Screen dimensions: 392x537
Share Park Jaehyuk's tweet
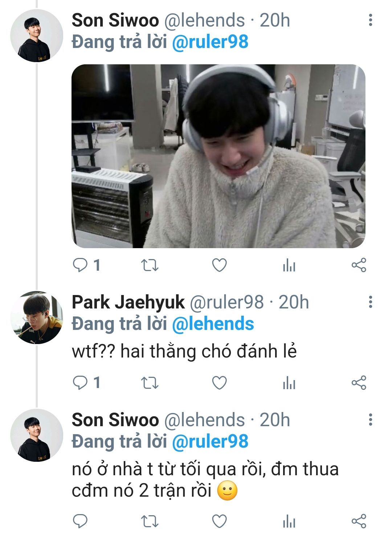[359, 383]
